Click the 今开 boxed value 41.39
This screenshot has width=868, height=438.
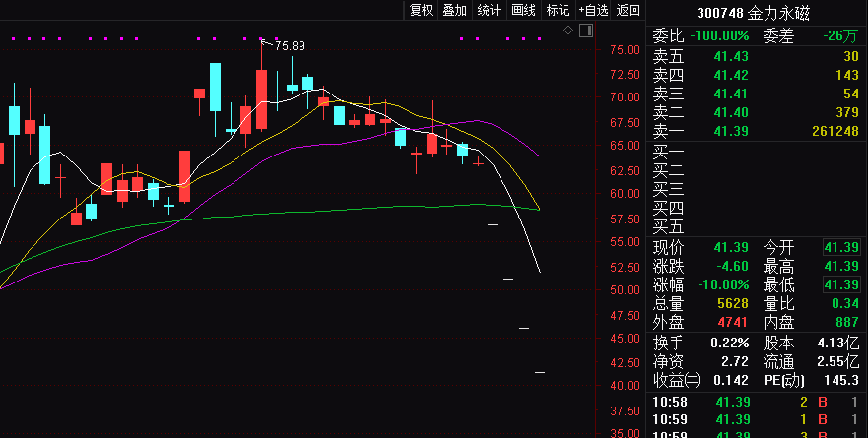(841, 247)
